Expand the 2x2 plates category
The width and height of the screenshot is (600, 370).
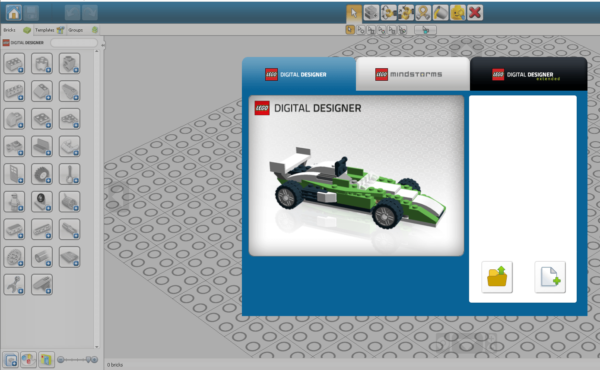(x=42, y=119)
